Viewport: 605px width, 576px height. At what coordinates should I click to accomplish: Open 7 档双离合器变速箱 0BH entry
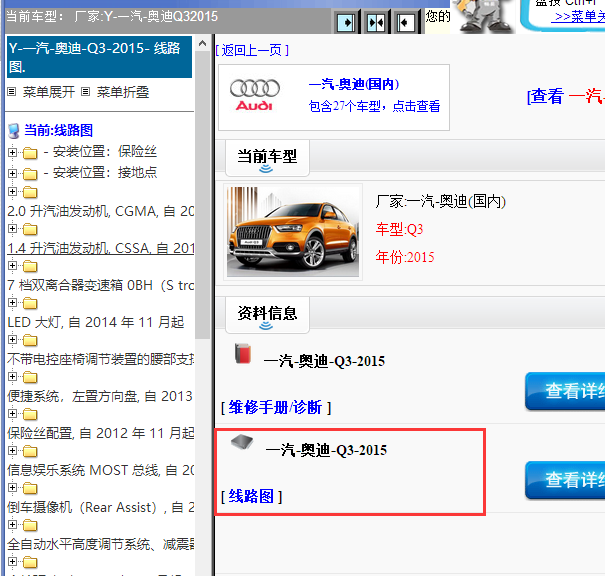click(100, 285)
